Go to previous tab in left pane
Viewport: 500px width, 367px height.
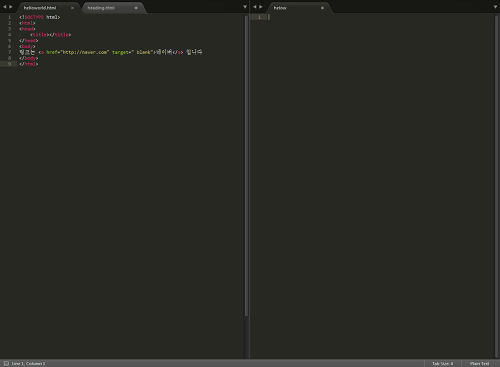pos(5,7)
